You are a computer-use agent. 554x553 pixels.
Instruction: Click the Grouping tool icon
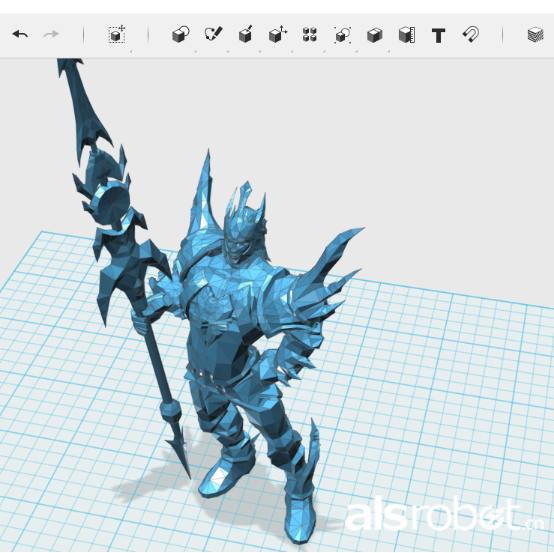(342, 35)
